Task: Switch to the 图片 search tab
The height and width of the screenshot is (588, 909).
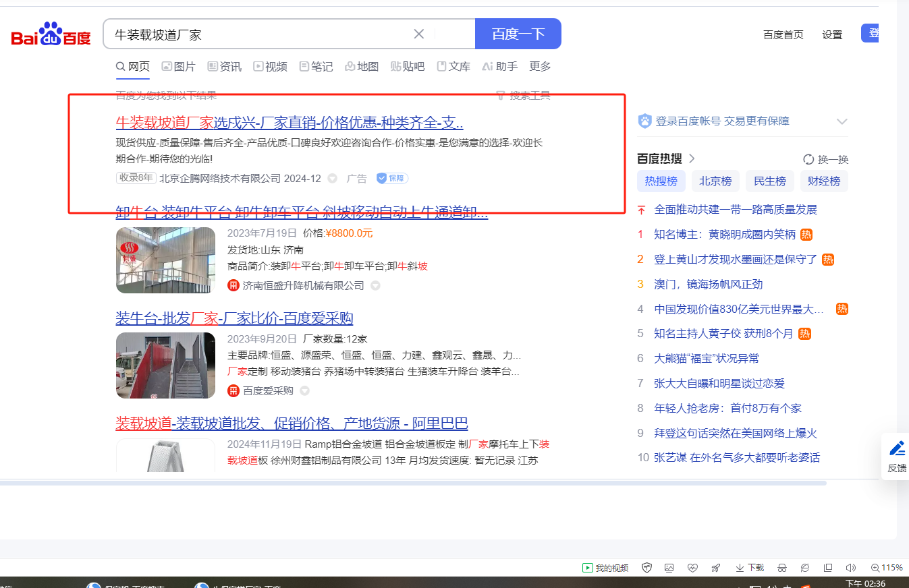Action: (178, 67)
